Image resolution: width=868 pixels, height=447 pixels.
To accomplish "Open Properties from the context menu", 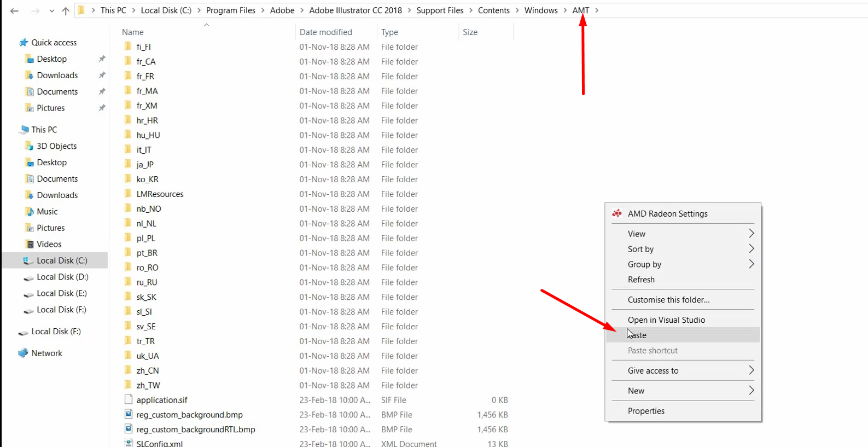I will click(683, 411).
